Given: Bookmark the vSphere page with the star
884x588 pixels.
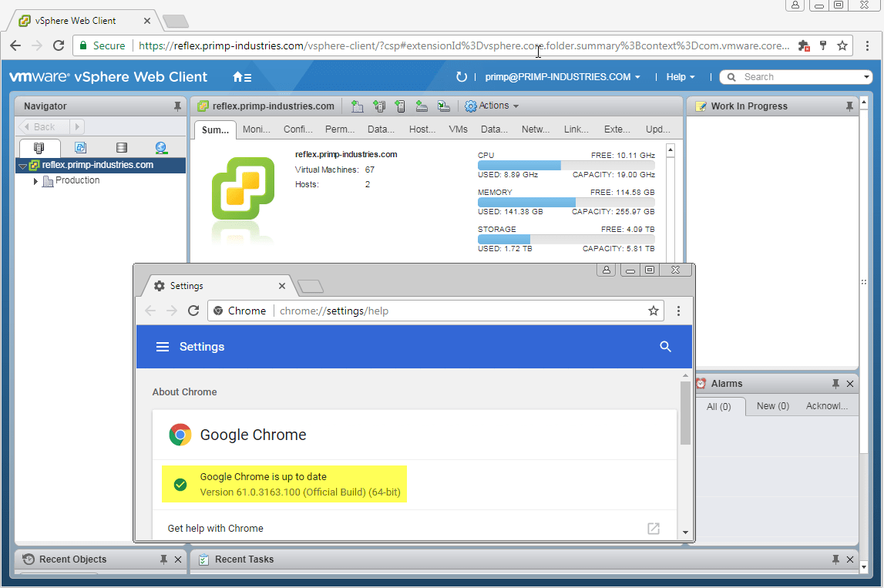Looking at the screenshot, I should point(842,45).
